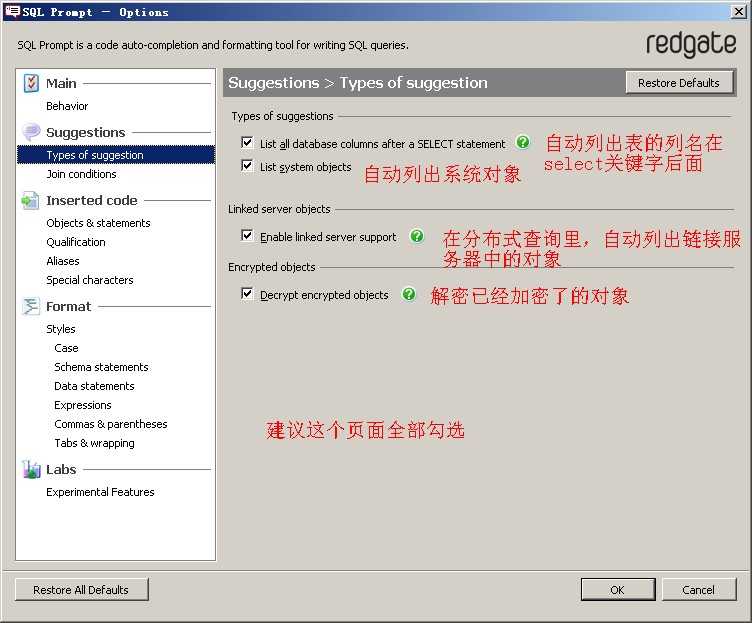Click the SQL Prompt title bar icon

[x=12, y=12]
